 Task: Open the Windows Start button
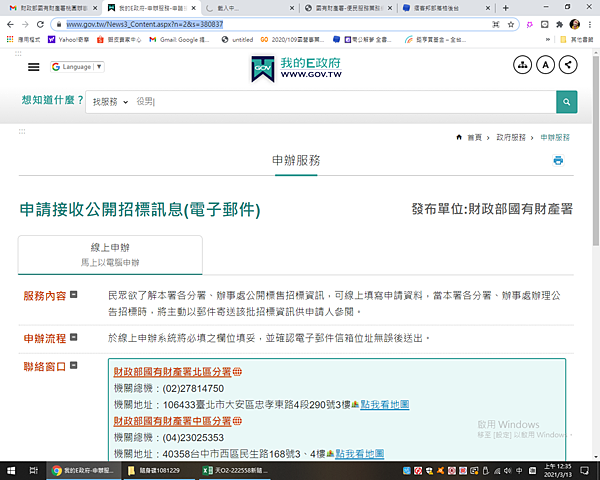pyautogui.click(x=11, y=470)
